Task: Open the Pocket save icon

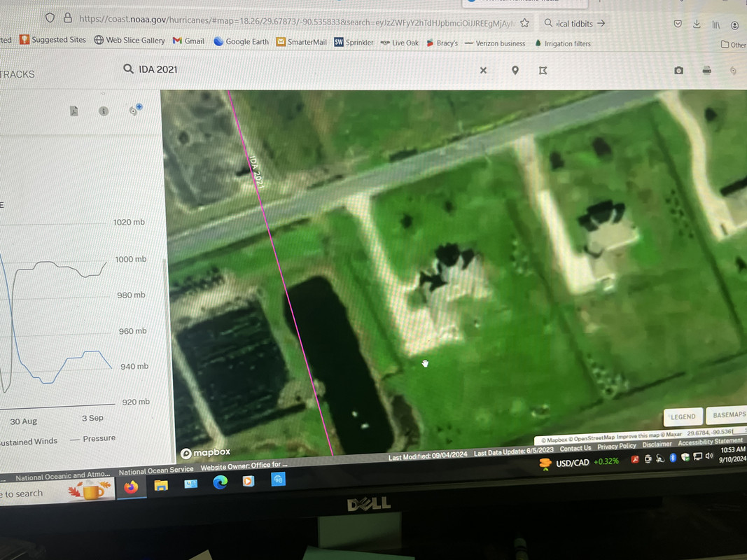Action: pyautogui.click(x=678, y=24)
